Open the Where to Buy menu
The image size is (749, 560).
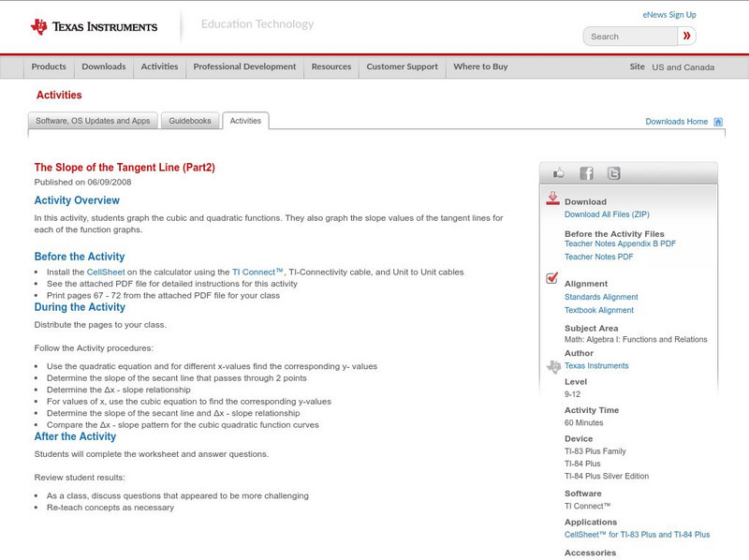(480, 66)
